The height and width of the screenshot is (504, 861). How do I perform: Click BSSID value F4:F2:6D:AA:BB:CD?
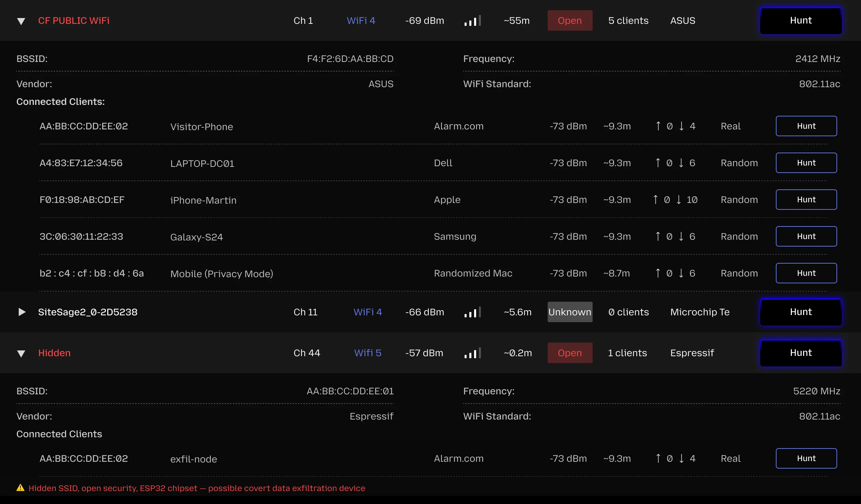(x=350, y=59)
